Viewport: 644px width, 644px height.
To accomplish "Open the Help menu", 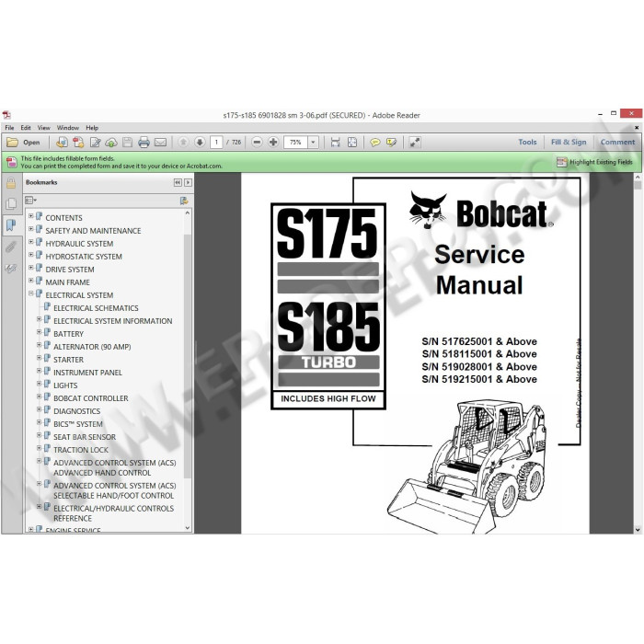I will pos(92,128).
